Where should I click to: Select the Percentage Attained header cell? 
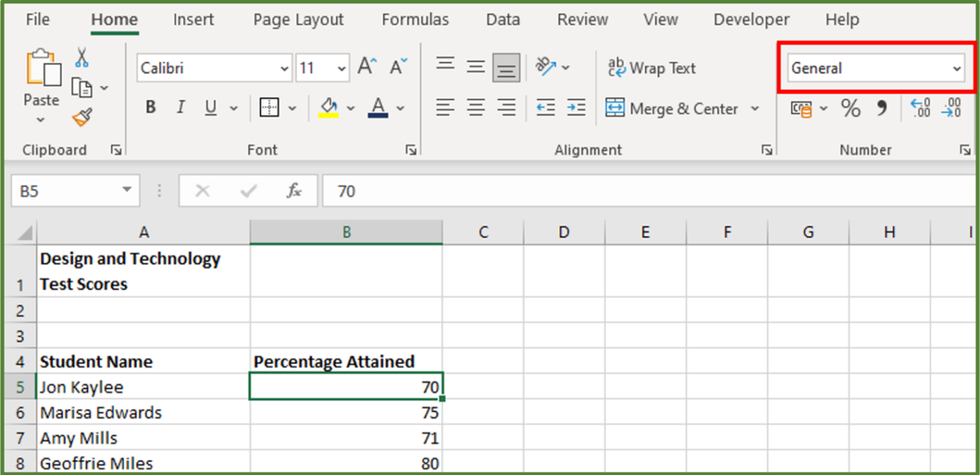coord(346,361)
